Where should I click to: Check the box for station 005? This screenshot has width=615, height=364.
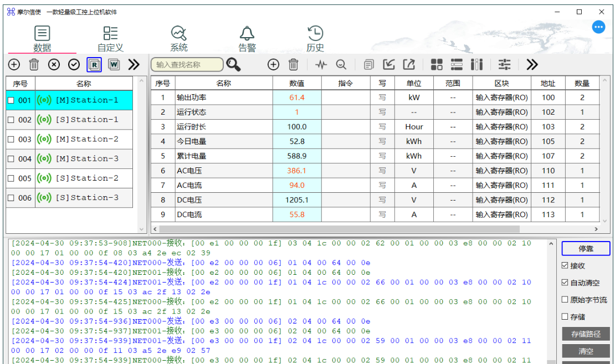11,178
